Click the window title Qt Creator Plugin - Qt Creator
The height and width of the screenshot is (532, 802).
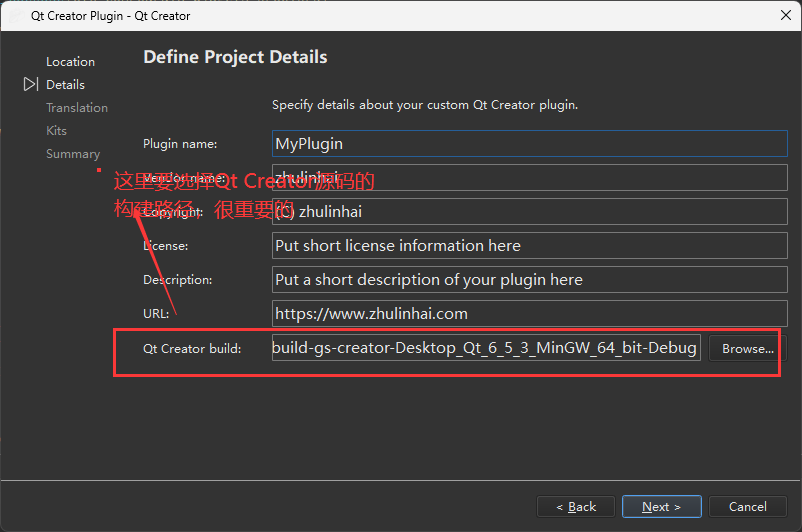coord(110,16)
